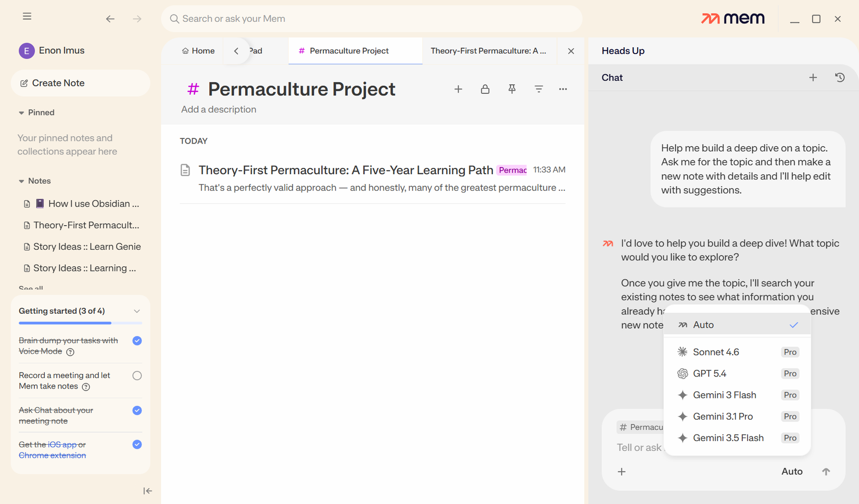
Task: Click Add a description field
Action: 219,110
